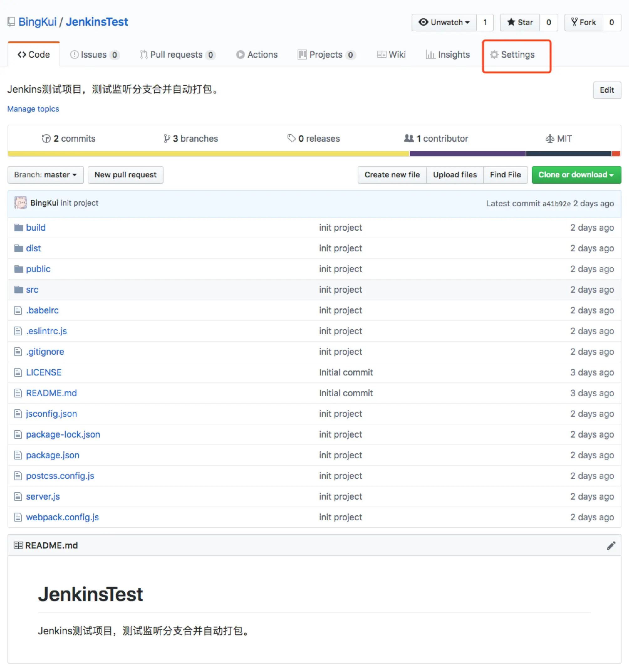Switch to the Settings tab
The height and width of the screenshot is (672, 629).
(x=513, y=55)
